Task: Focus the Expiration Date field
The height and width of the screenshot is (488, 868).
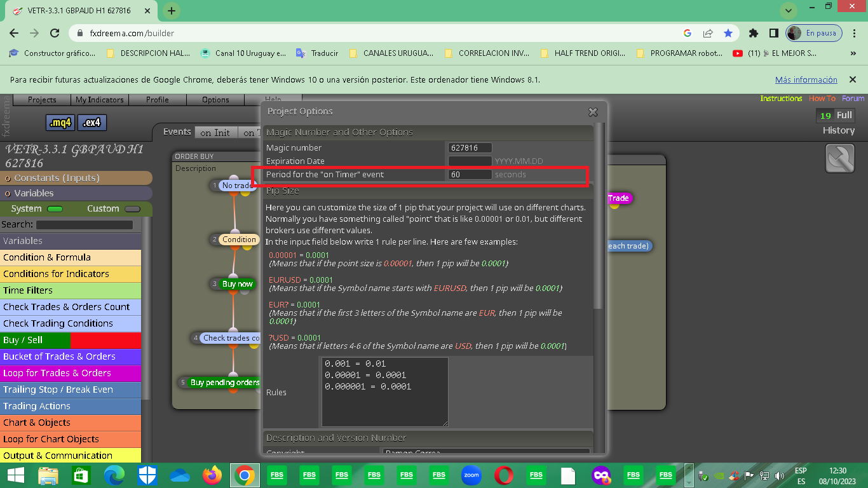Action: pyautogui.click(x=470, y=161)
